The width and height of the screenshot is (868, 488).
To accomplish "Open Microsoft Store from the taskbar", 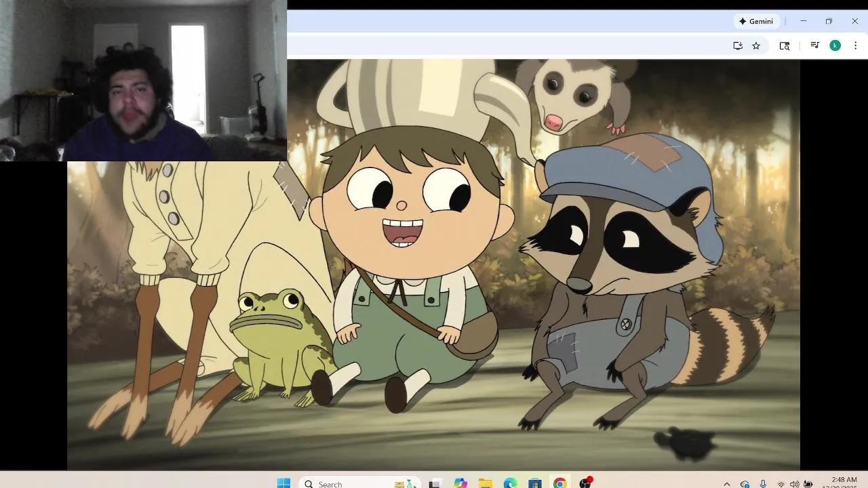I will [535, 483].
